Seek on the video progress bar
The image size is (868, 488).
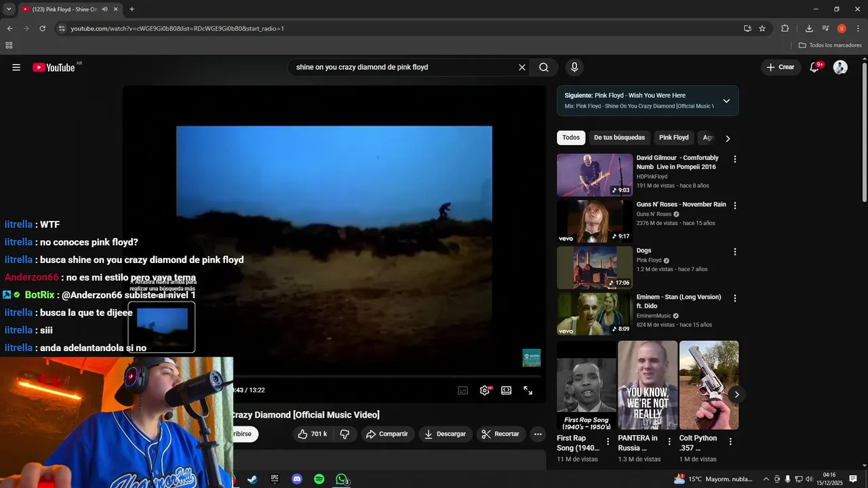point(387,376)
